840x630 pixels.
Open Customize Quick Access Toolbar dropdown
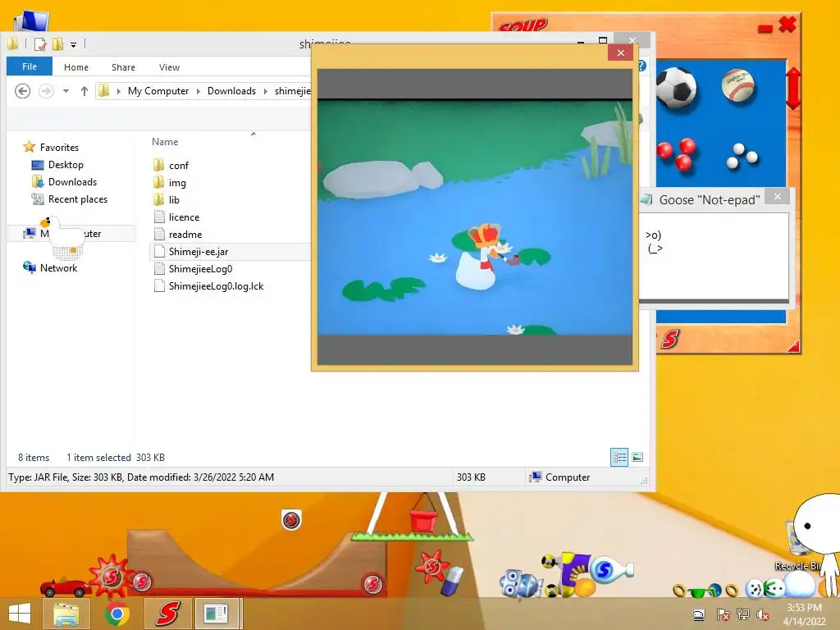[x=73, y=44]
